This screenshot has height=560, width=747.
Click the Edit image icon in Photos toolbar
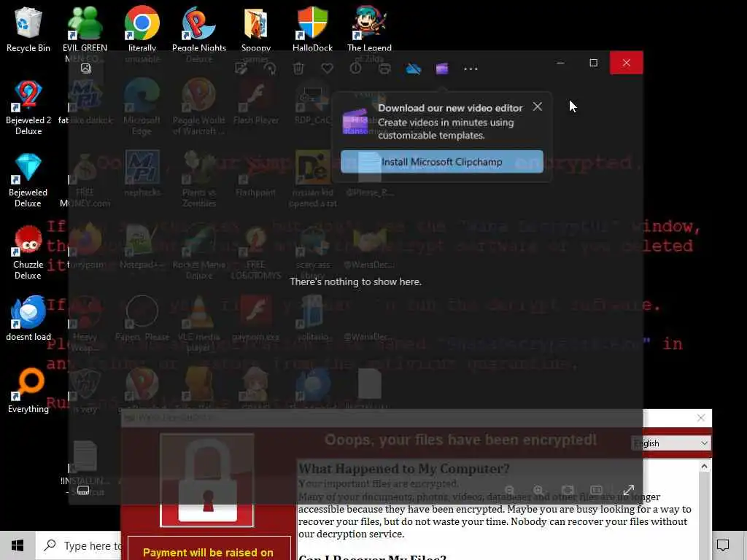pos(241,69)
